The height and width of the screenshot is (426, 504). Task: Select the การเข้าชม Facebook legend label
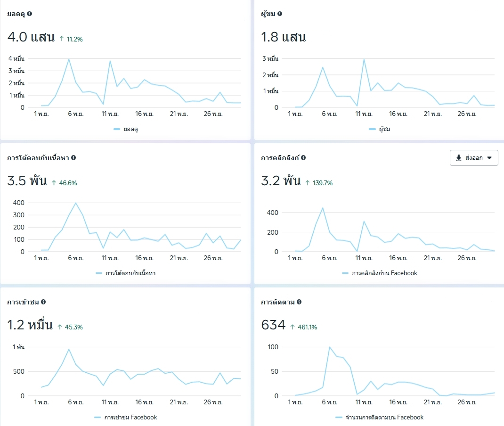[130, 417]
